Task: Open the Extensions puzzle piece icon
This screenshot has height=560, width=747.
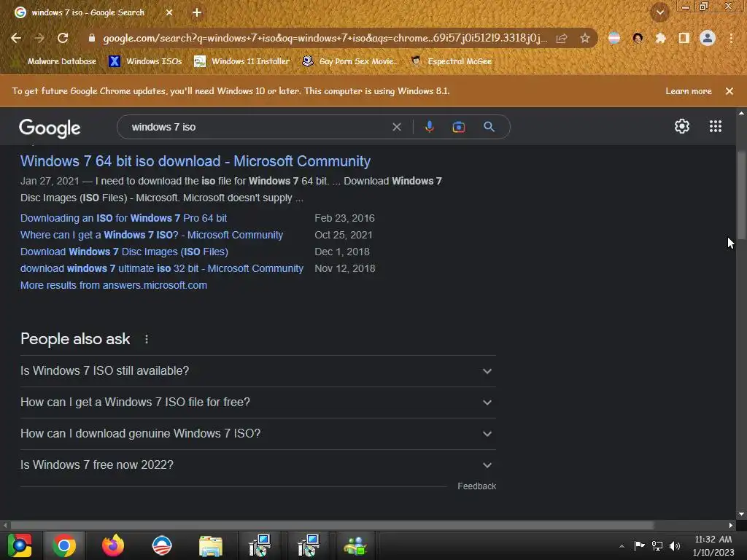Action: click(660, 38)
